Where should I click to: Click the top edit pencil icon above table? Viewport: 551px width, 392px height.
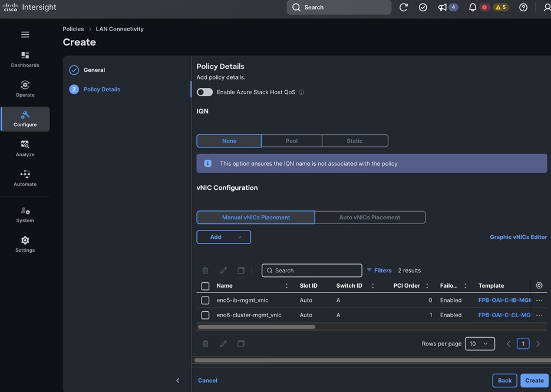(223, 271)
